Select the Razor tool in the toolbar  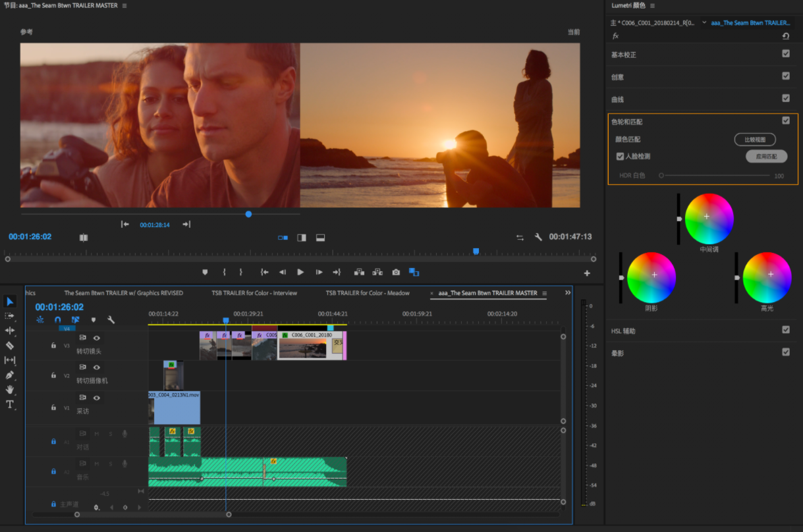tap(10, 345)
